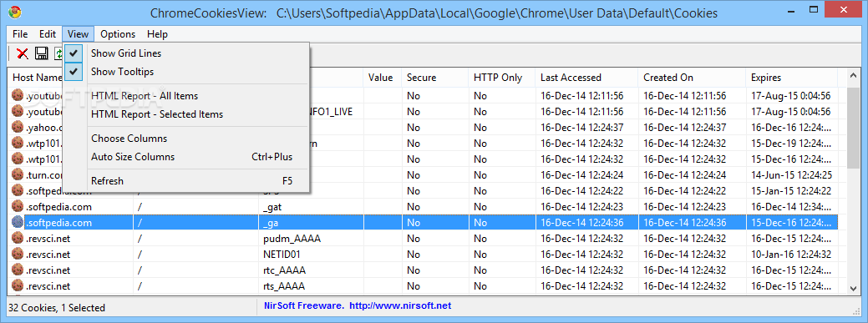Select the .softpedia.com host cell of the _gat row

pyautogui.click(x=58, y=207)
